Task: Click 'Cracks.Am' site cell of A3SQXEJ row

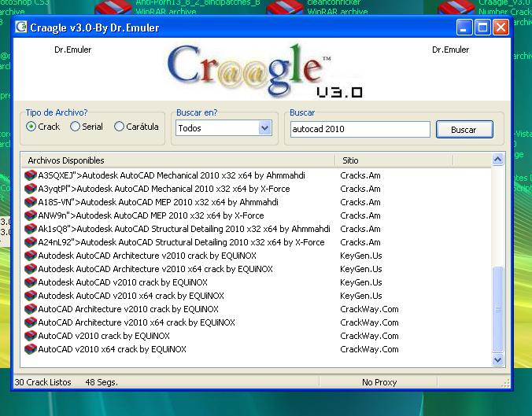Action: click(360, 175)
